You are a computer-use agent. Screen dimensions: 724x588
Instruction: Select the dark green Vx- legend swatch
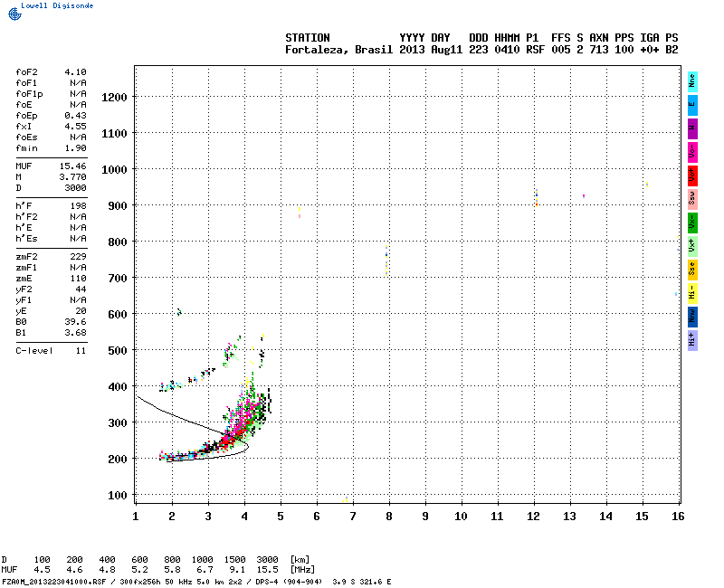click(x=692, y=223)
